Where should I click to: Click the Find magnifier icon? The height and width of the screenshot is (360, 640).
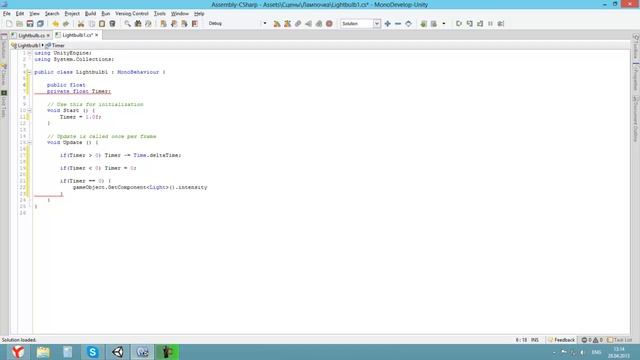(128, 24)
